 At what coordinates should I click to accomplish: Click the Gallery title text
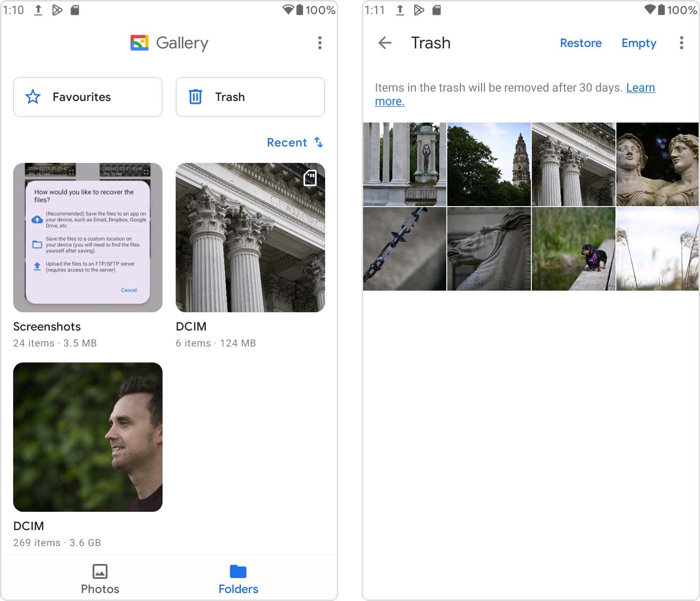pyautogui.click(x=182, y=43)
